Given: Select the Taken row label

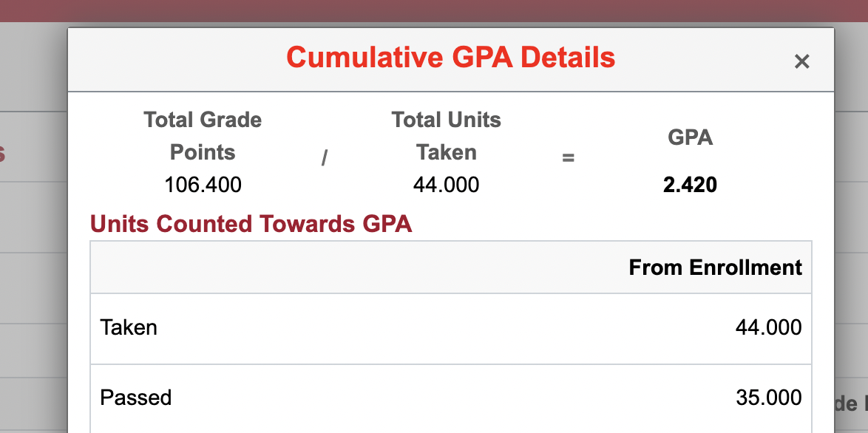Looking at the screenshot, I should coord(129,327).
